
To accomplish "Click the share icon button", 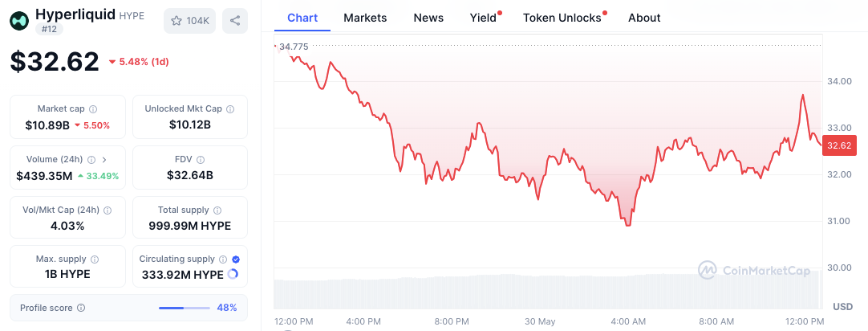I will coord(234,21).
